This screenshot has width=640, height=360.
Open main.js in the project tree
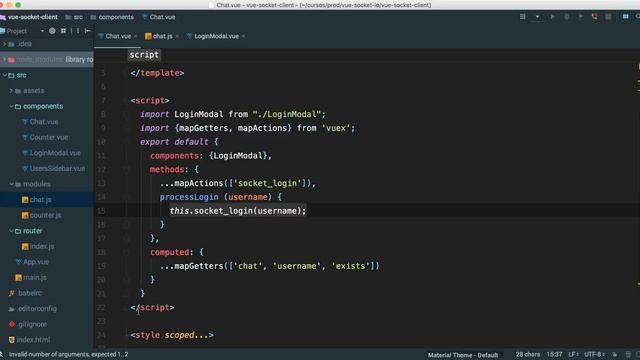click(35, 277)
